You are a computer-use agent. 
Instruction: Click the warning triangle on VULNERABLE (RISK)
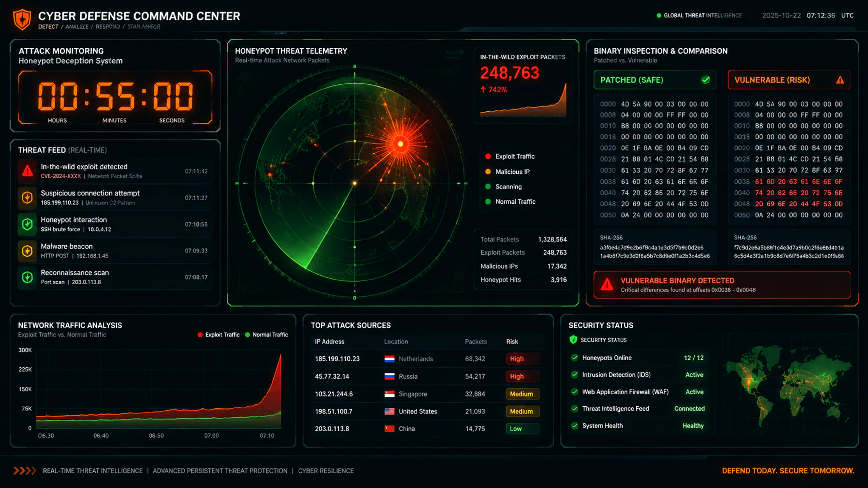point(840,80)
